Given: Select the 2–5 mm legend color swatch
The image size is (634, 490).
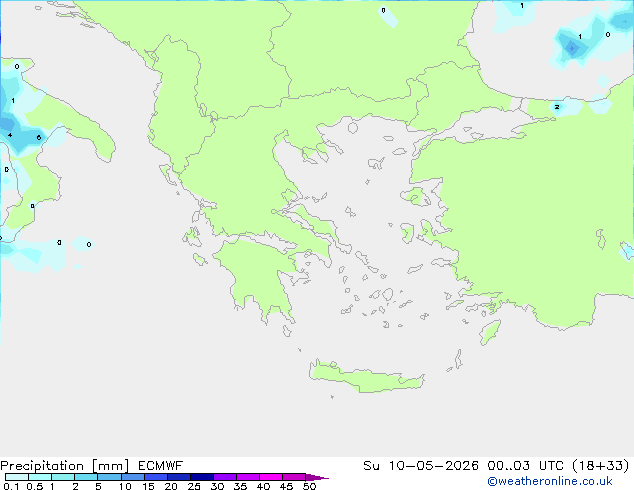Looking at the screenshot, I should point(86,477).
